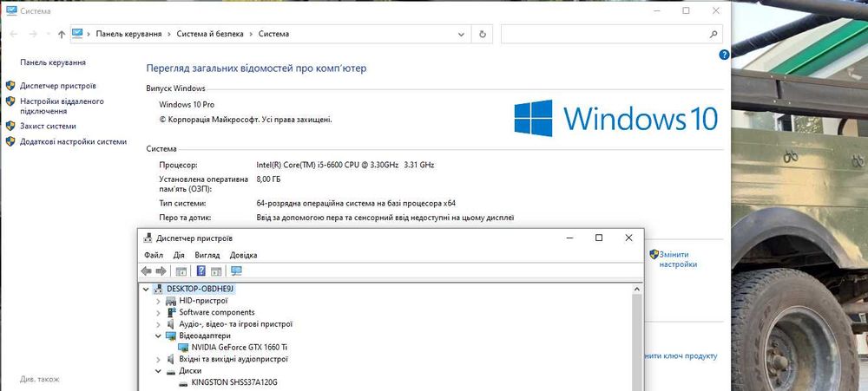The height and width of the screenshot is (391, 868).
Task: Toggle show/hide console tree toolbar icon
Action: point(181,271)
